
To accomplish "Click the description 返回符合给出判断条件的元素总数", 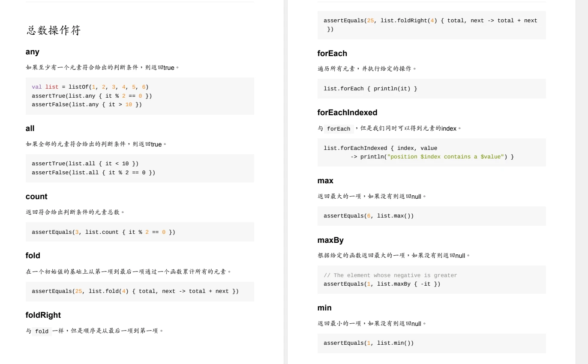I will click(75, 212).
